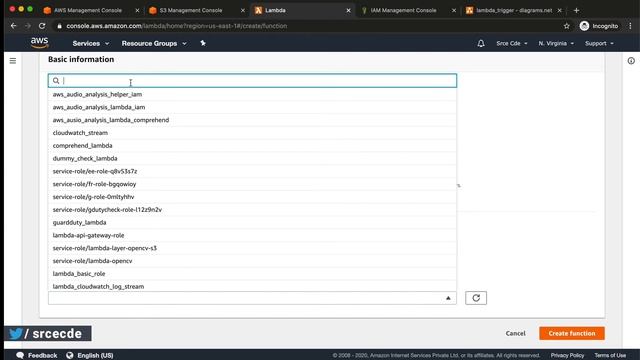Open the hamburger side navigation menu
Screen dimensions: 640x360
pos(13,61)
